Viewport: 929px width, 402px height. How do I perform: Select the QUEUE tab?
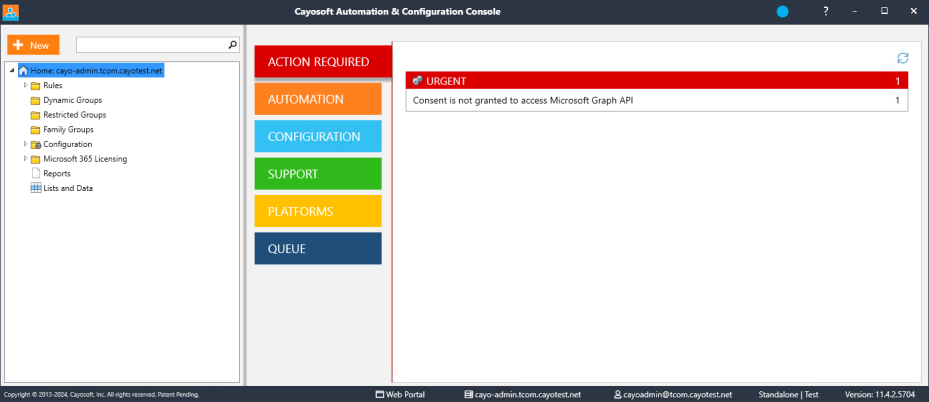pyautogui.click(x=318, y=248)
